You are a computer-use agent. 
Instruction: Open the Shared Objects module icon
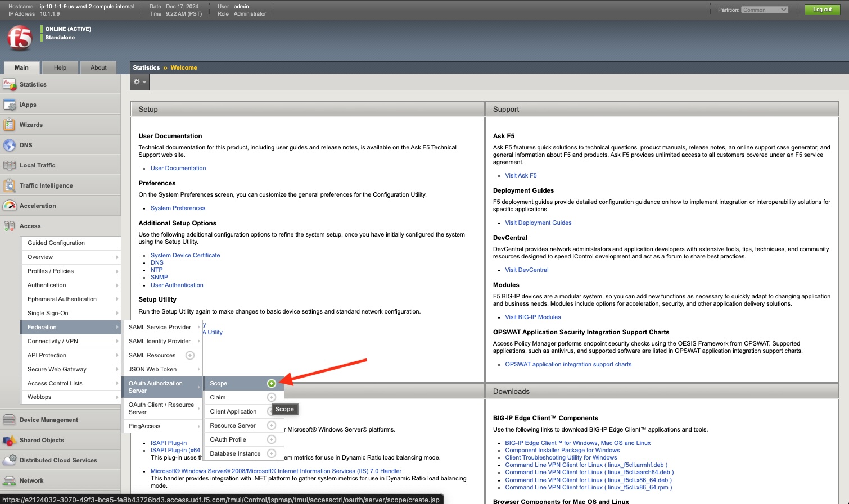[x=10, y=440]
